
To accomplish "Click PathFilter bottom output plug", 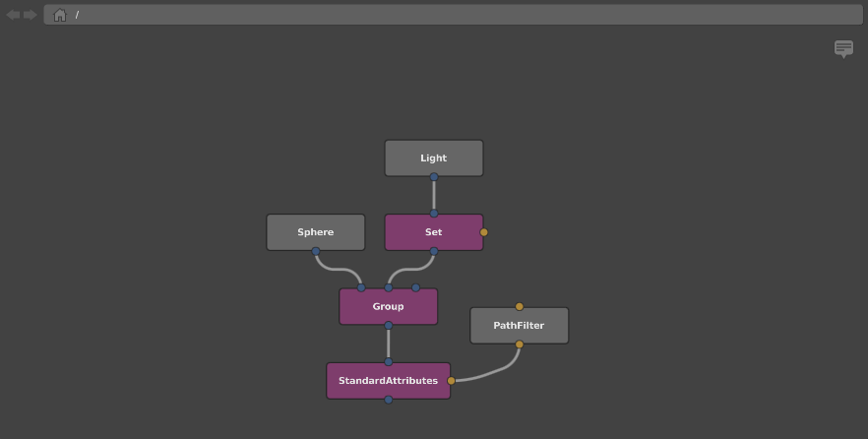I will (520, 345).
